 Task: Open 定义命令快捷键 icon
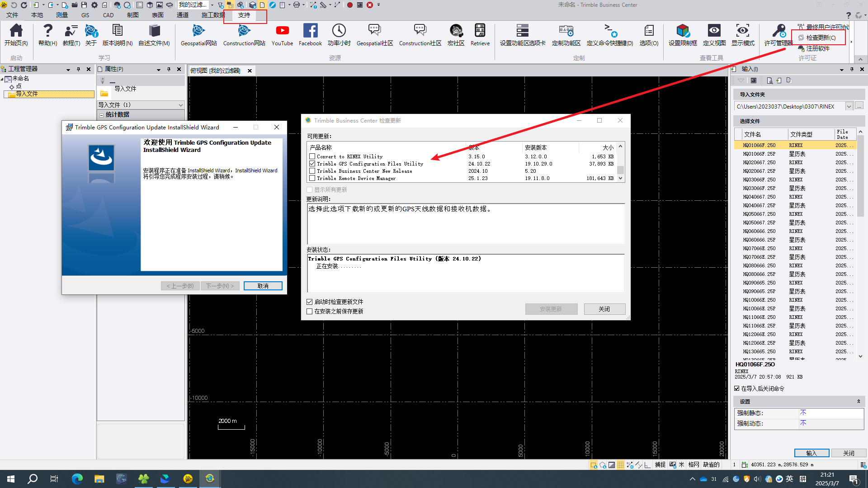tap(610, 35)
